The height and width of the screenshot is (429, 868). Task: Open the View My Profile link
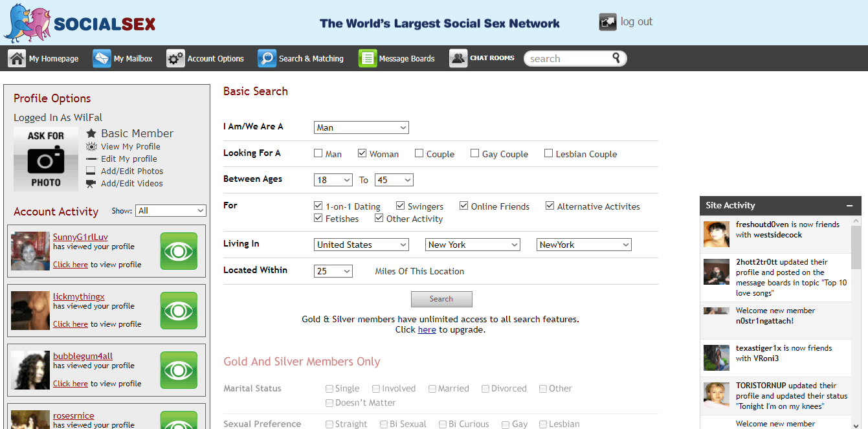131,146
